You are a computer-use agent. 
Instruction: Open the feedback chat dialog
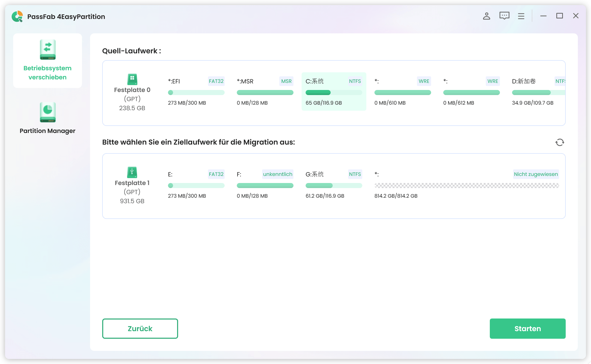click(504, 16)
